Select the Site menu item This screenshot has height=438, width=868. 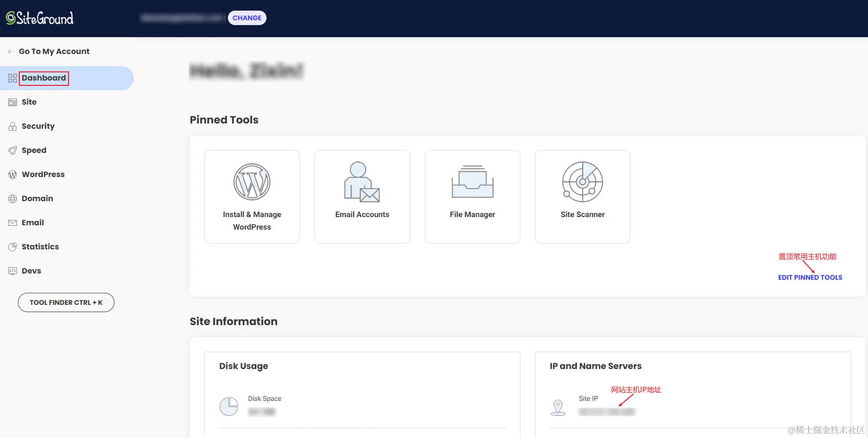pyautogui.click(x=29, y=102)
